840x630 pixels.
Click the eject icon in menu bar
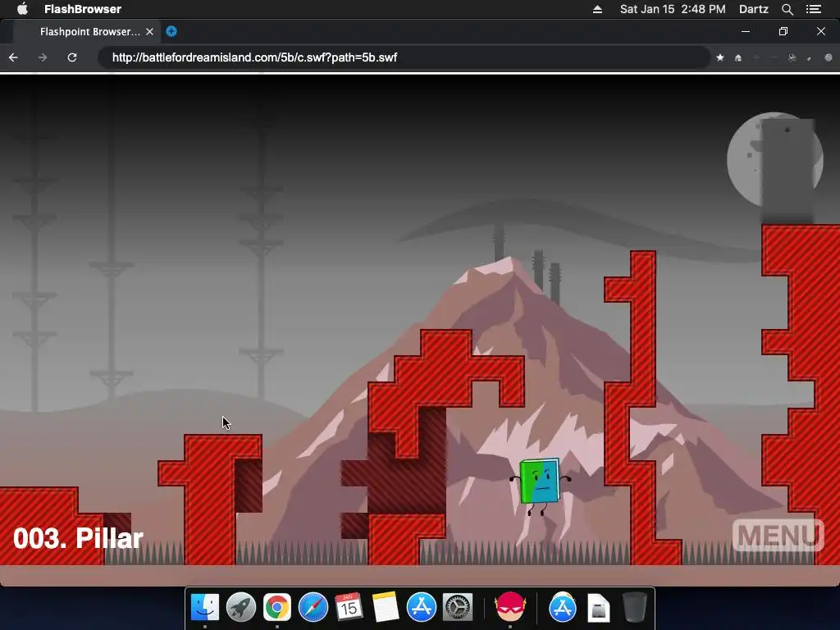597,9
